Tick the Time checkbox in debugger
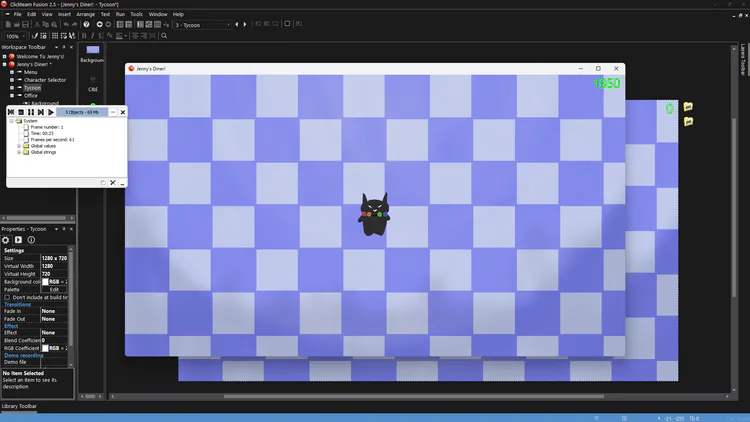Screen dimensions: 750x422 click(26, 133)
